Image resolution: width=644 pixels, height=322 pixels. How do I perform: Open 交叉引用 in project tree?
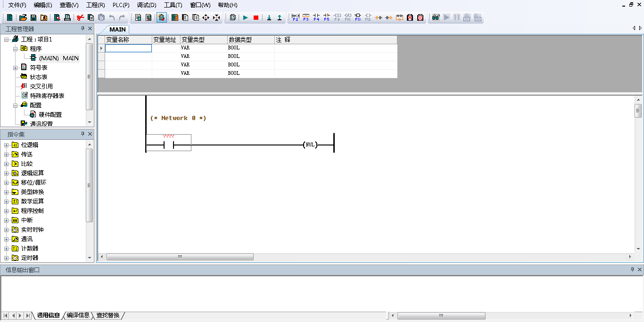point(41,87)
